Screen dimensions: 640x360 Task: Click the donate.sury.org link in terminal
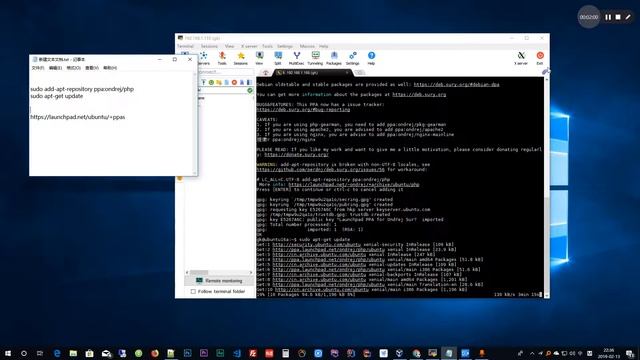point(296,155)
